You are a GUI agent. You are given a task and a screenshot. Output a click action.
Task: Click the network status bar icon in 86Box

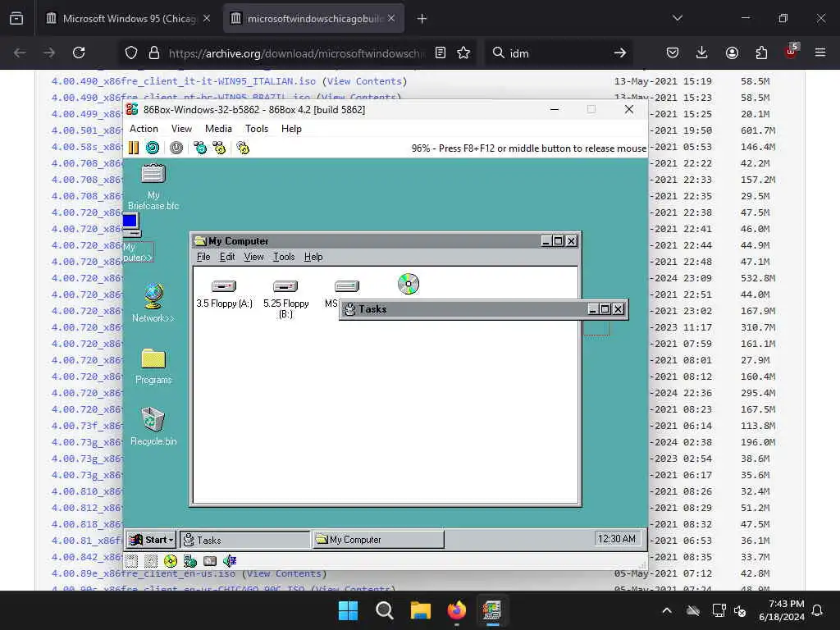[x=189, y=561]
